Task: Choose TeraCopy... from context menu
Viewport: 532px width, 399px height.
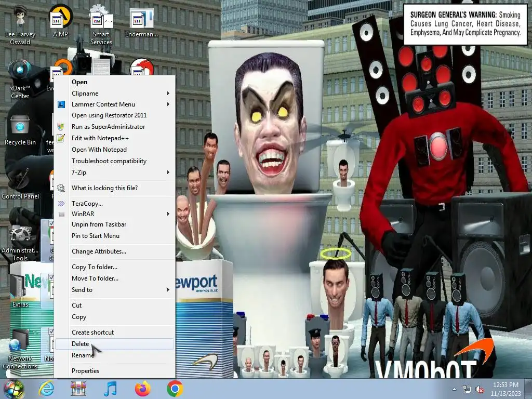Action: click(x=114, y=204)
